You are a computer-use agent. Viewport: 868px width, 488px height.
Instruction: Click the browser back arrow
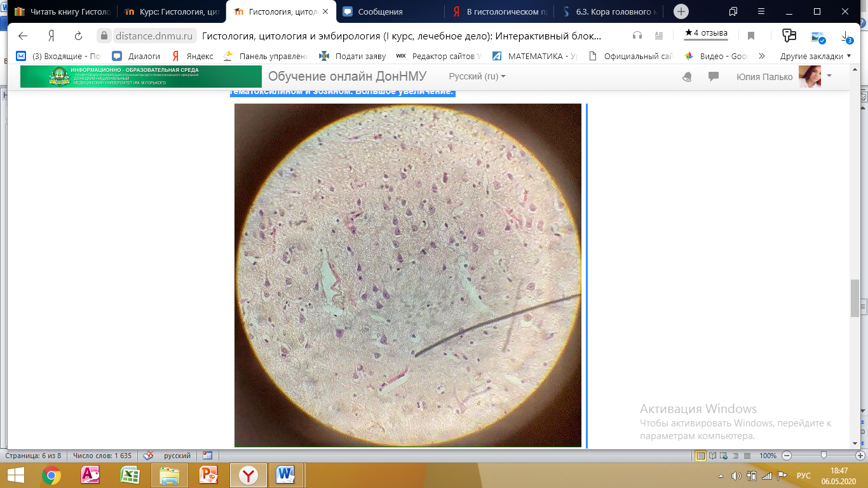pyautogui.click(x=23, y=36)
